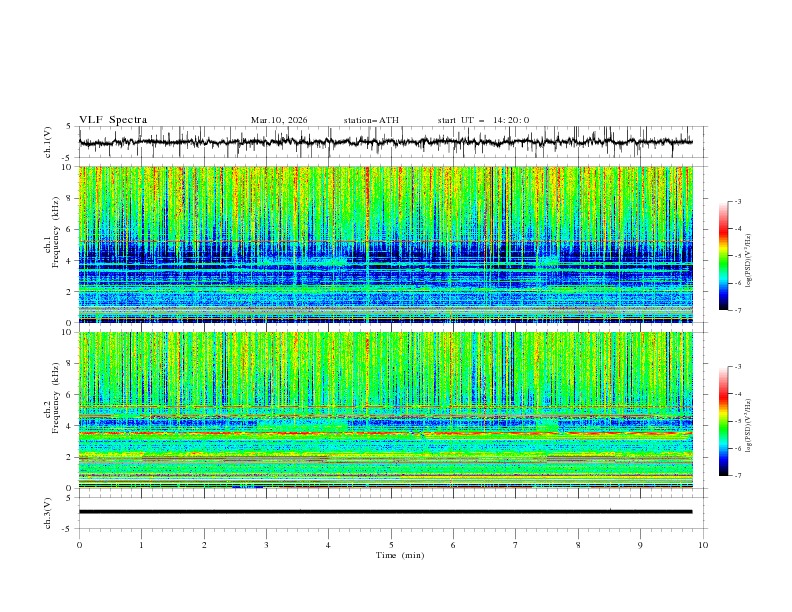
Task: Click the ch.3(V) axis label
Action: pos(48,513)
